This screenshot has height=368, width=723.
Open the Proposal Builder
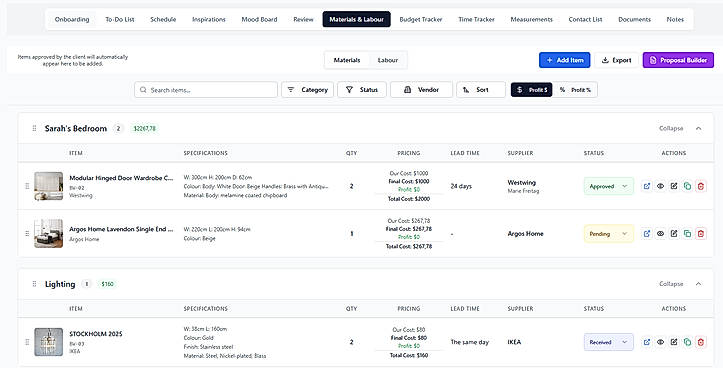(678, 60)
